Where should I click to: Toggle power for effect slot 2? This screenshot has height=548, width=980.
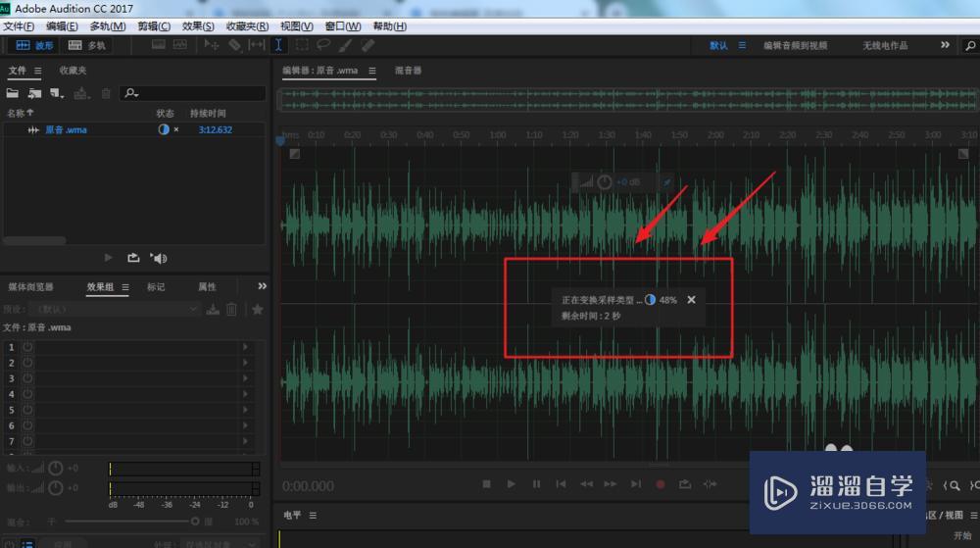[x=27, y=363]
